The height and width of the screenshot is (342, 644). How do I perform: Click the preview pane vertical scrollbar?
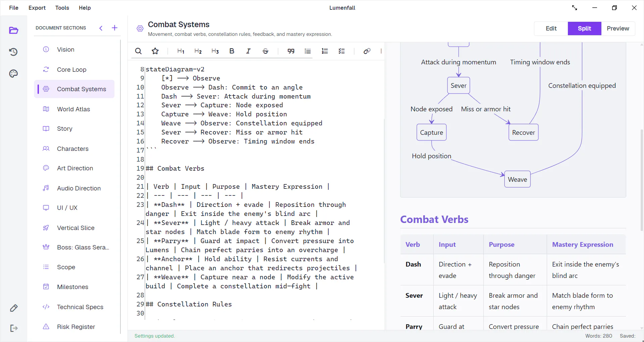(x=641, y=180)
